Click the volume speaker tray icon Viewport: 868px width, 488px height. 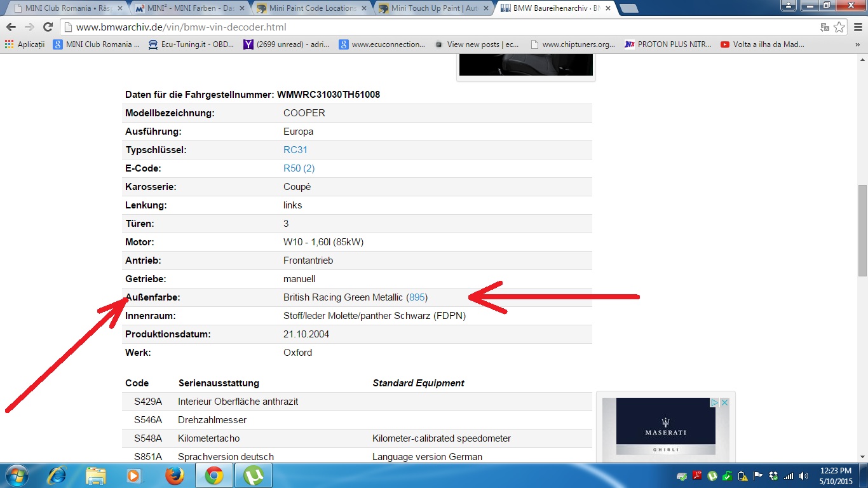[804, 476]
